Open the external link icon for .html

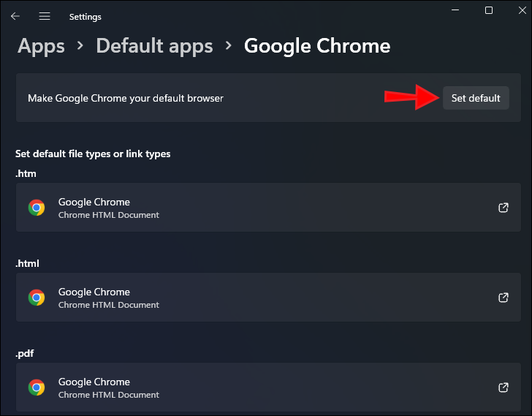pyautogui.click(x=503, y=298)
